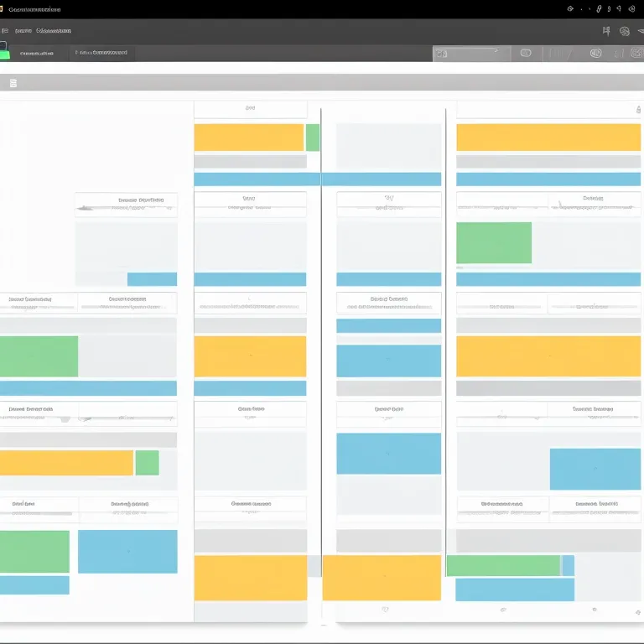Select the green block in the right column
Image resolution: width=644 pixels, height=644 pixels.
(x=494, y=242)
